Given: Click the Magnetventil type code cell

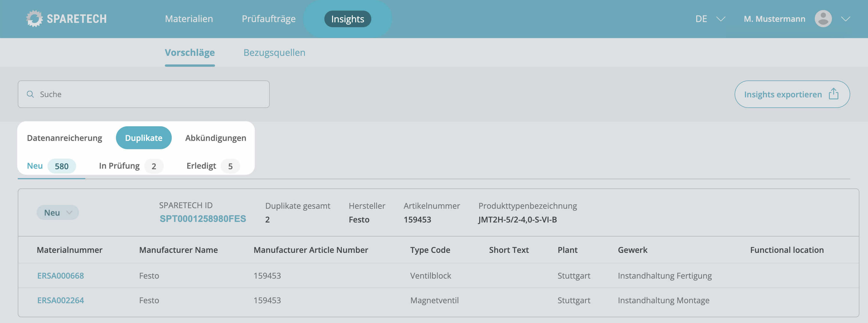Looking at the screenshot, I should click(434, 300).
